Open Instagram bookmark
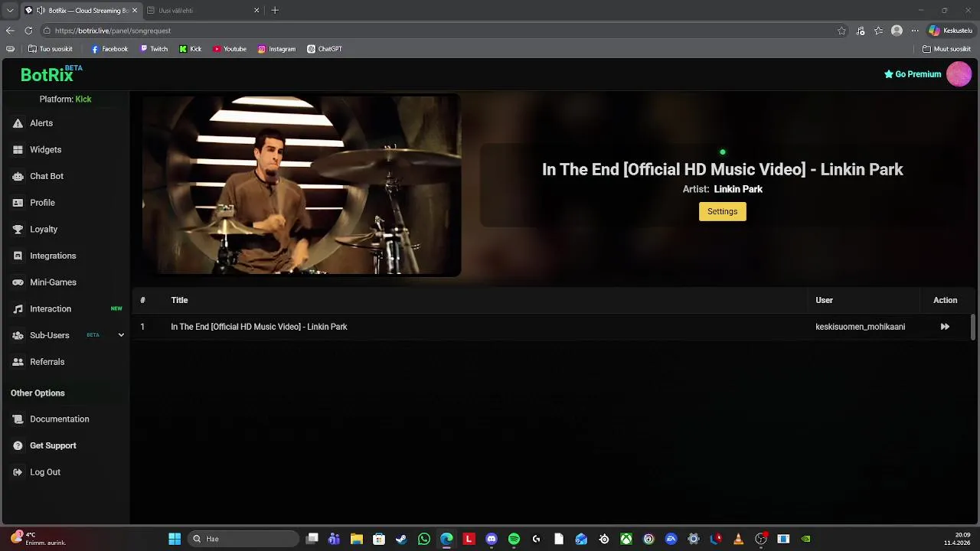Viewport: 980px width, 551px height. coord(276,49)
